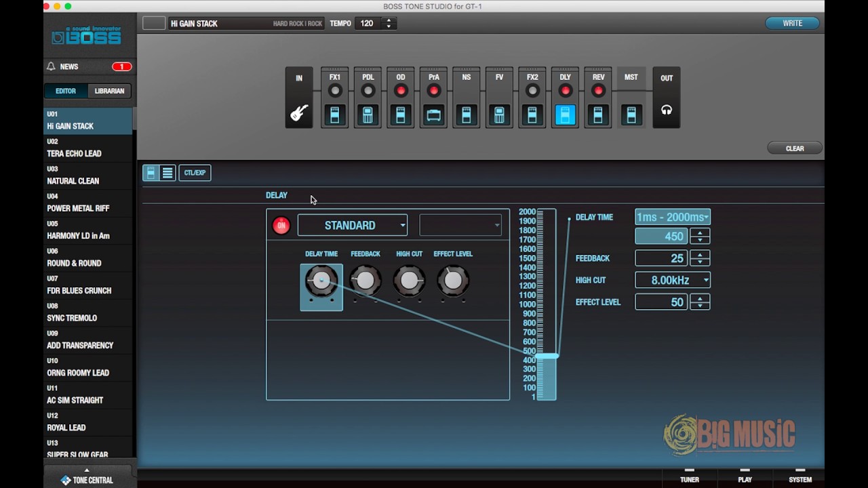Image resolution: width=868 pixels, height=488 pixels.
Task: Toggle the FX2 on/off LED
Action: [532, 91]
